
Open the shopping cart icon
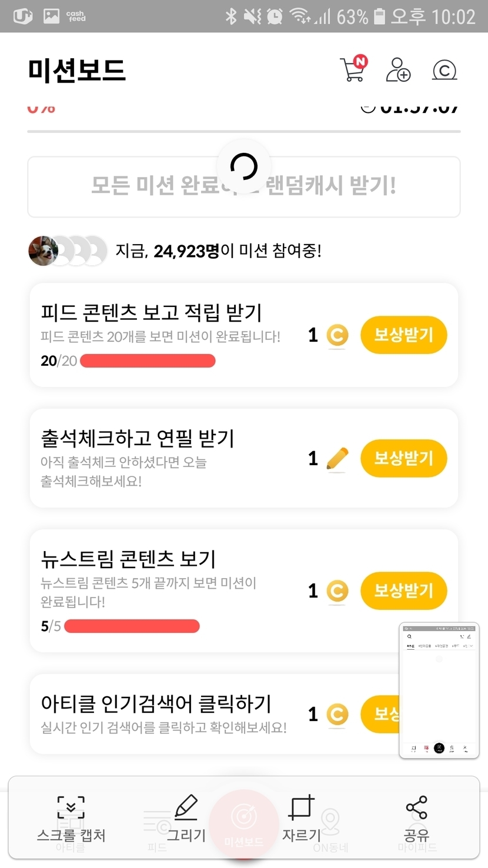[353, 69]
